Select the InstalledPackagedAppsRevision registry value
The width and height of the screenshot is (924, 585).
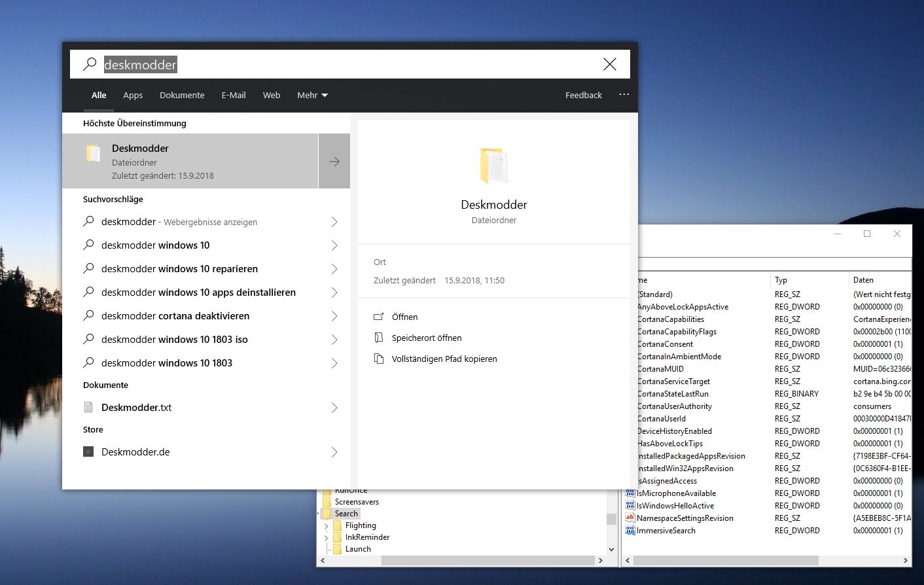coord(691,456)
